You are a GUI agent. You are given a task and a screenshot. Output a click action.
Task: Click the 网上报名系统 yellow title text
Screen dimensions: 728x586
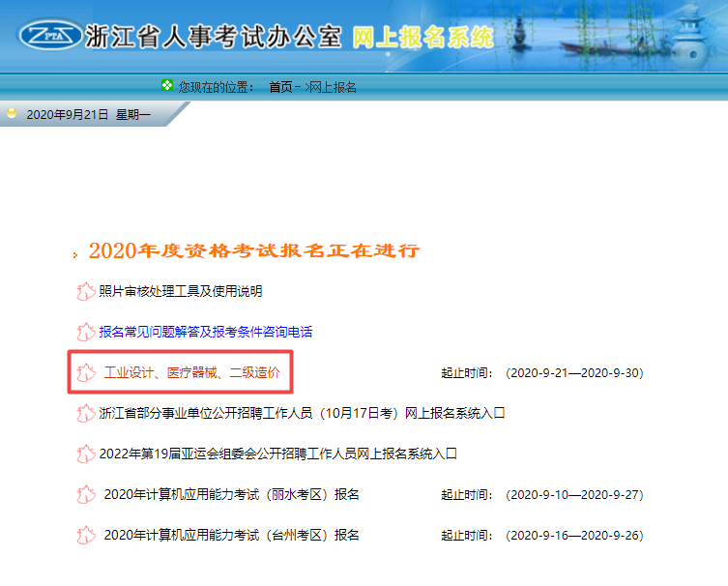tap(422, 37)
